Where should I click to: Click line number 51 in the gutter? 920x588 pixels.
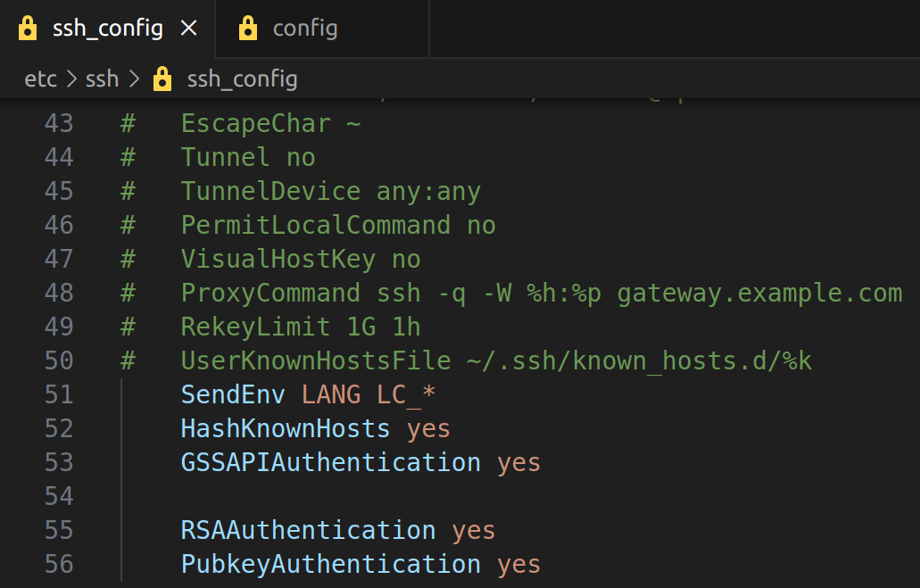point(59,394)
